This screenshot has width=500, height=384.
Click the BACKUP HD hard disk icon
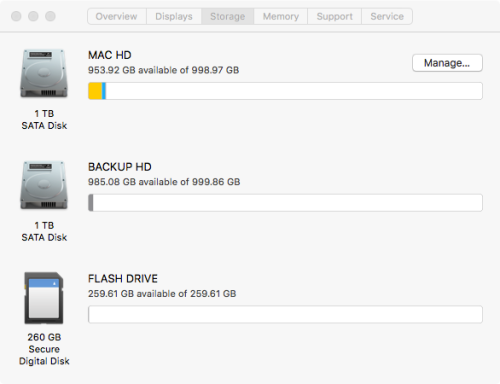44,185
